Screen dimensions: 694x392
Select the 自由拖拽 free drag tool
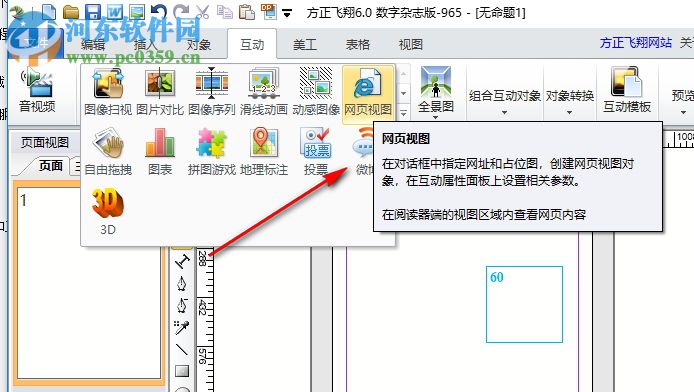(108, 152)
